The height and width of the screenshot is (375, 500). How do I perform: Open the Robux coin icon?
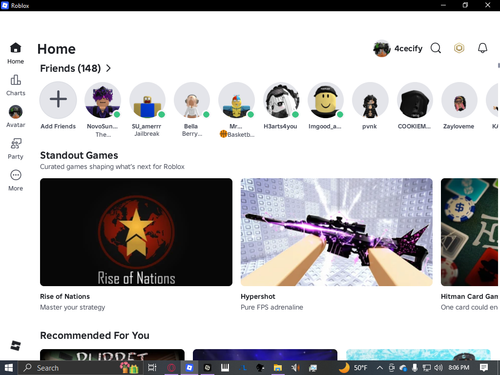(459, 48)
